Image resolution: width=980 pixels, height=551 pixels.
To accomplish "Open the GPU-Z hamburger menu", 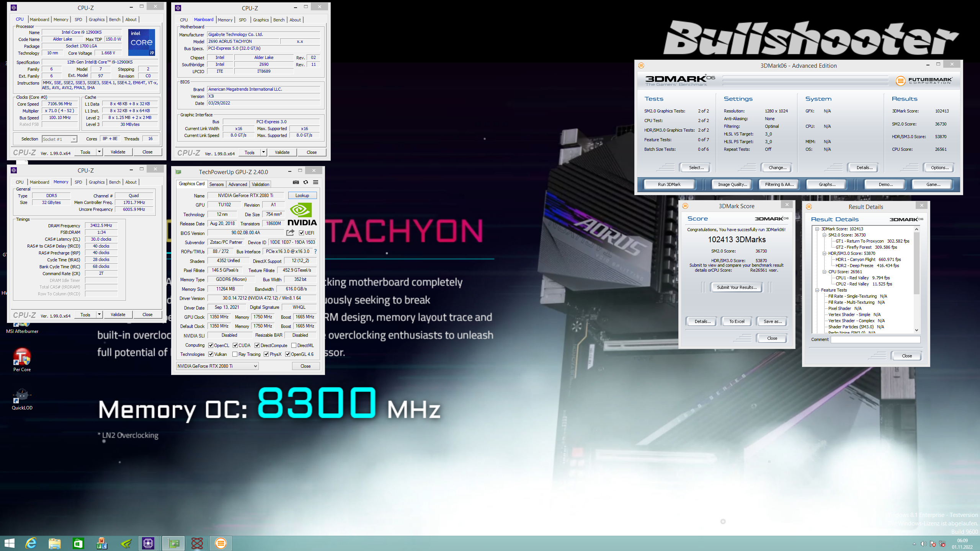I will 316,182.
